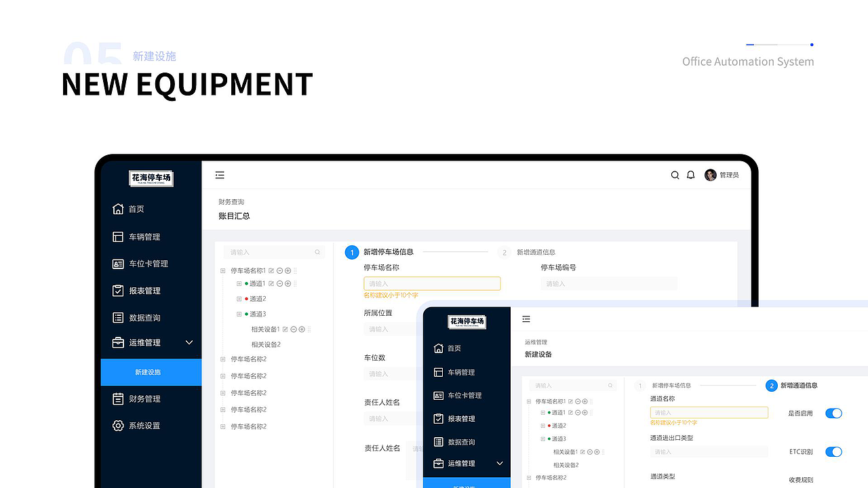This screenshot has height=488, width=868.
Task: Click the edit pencil icon beside 停车场名称1
Action: click(x=273, y=270)
